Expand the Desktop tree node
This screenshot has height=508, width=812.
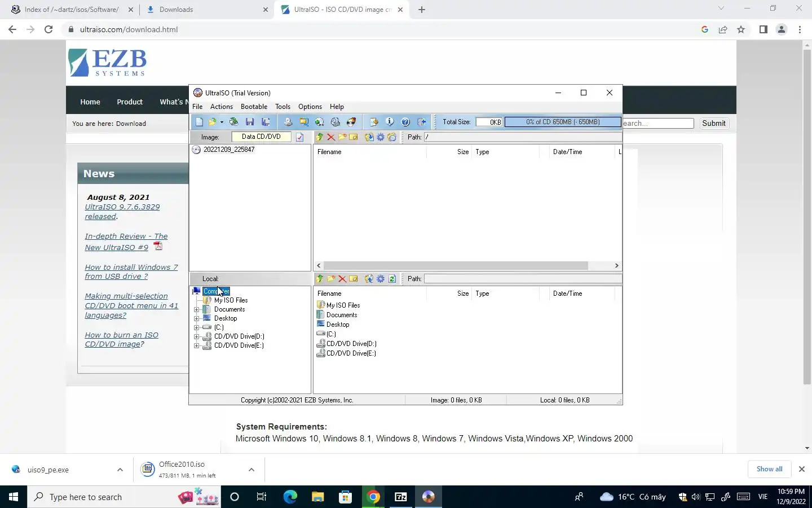click(196, 318)
